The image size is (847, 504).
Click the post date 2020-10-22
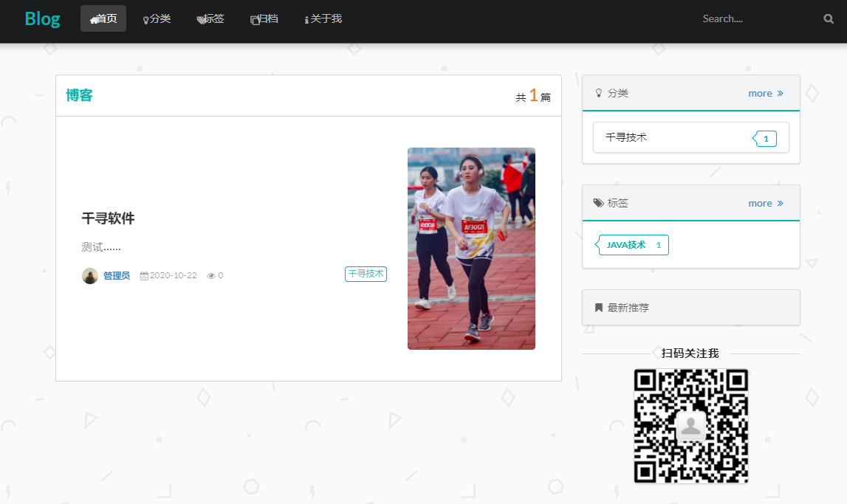point(174,275)
